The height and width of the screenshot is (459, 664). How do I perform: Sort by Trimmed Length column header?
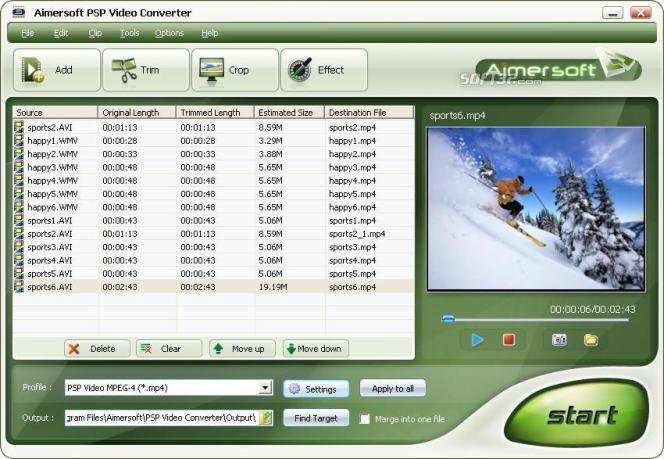(x=215, y=113)
